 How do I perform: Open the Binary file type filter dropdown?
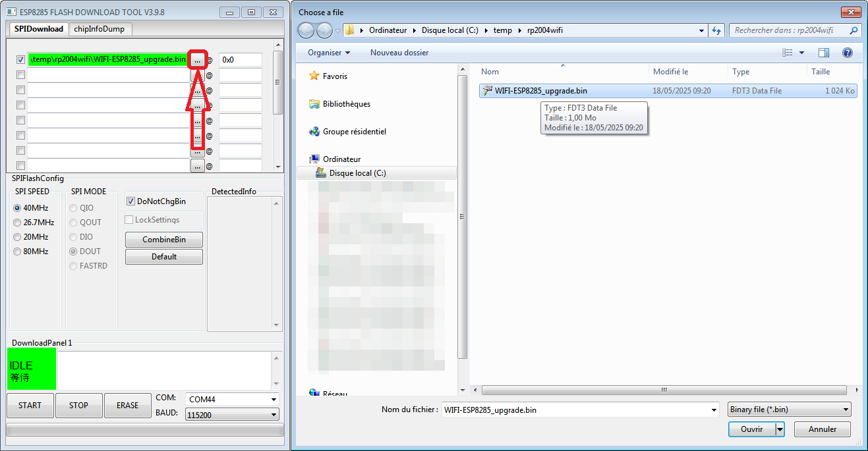pyautogui.click(x=789, y=410)
